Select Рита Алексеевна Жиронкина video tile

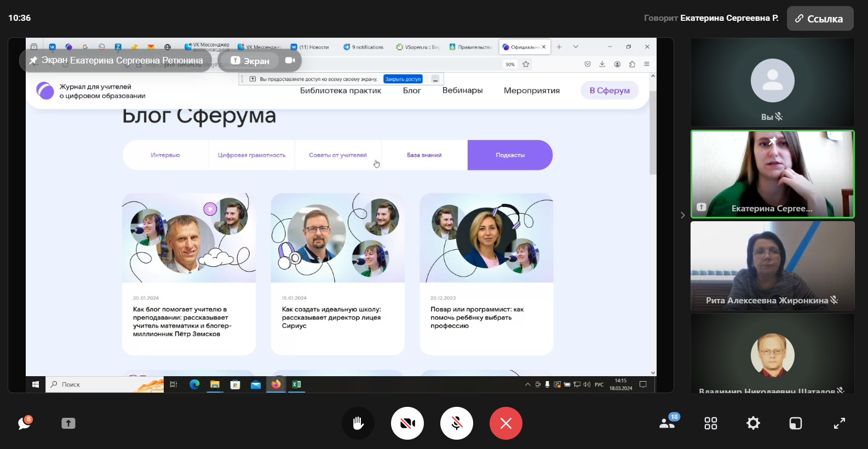click(772, 266)
